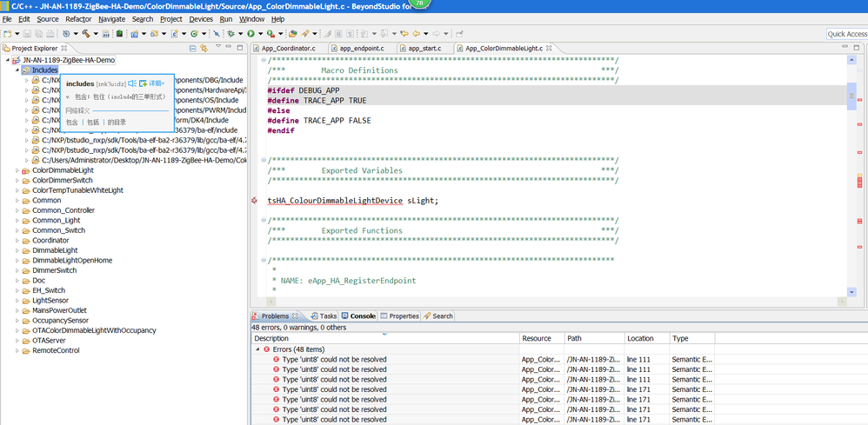
Task: Collapse the Errors (48 items) group
Action: click(x=257, y=349)
